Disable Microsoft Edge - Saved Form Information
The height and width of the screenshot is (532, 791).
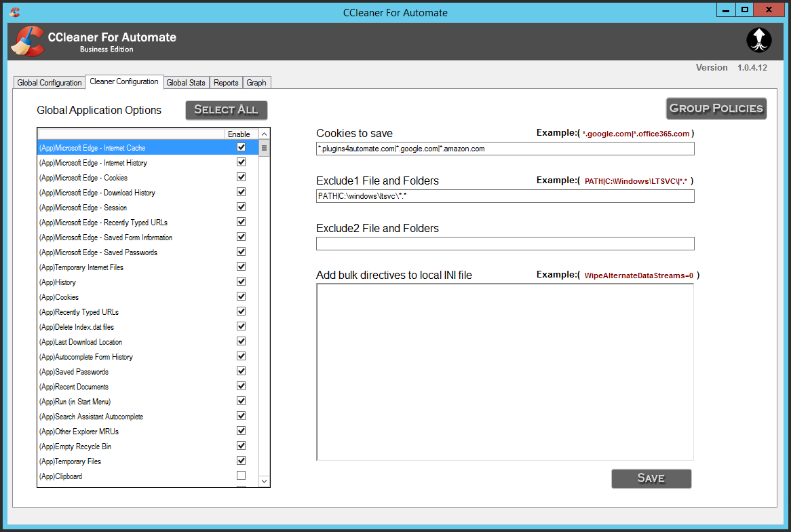click(241, 237)
